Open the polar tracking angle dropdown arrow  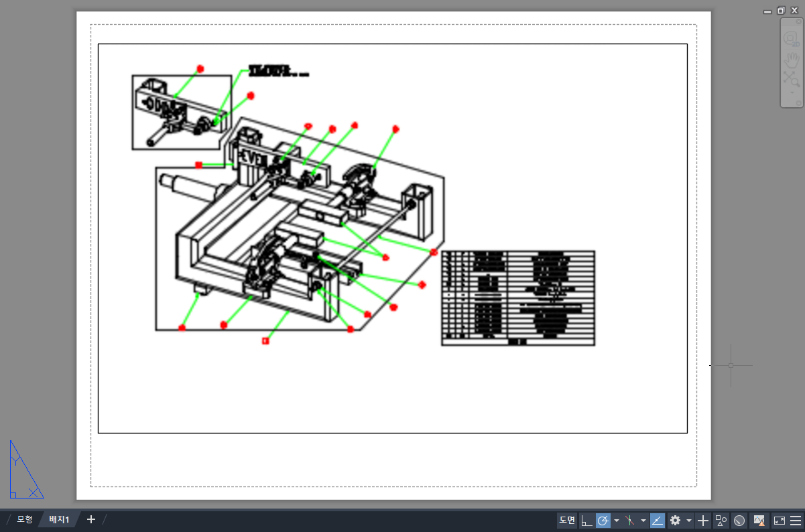click(616, 521)
